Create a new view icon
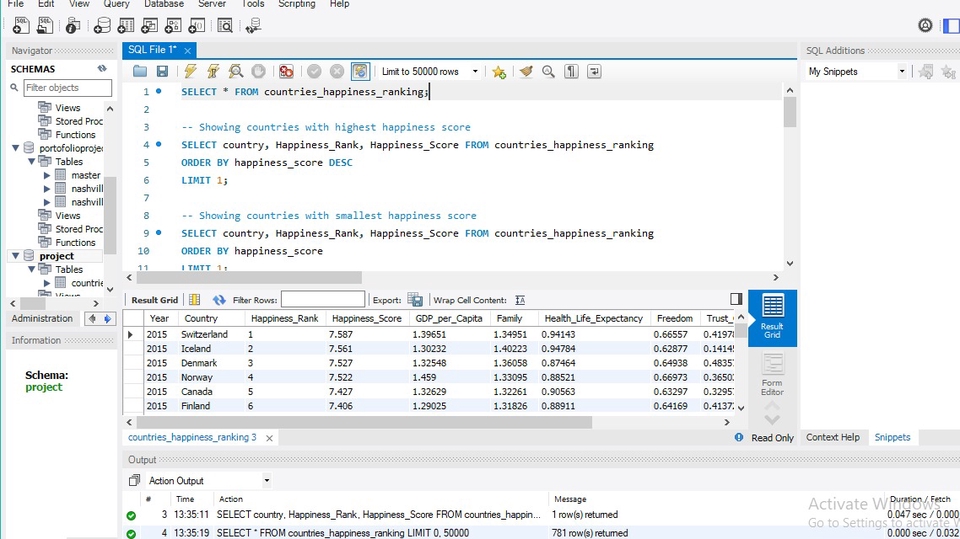The height and width of the screenshot is (539, 960). [149, 25]
